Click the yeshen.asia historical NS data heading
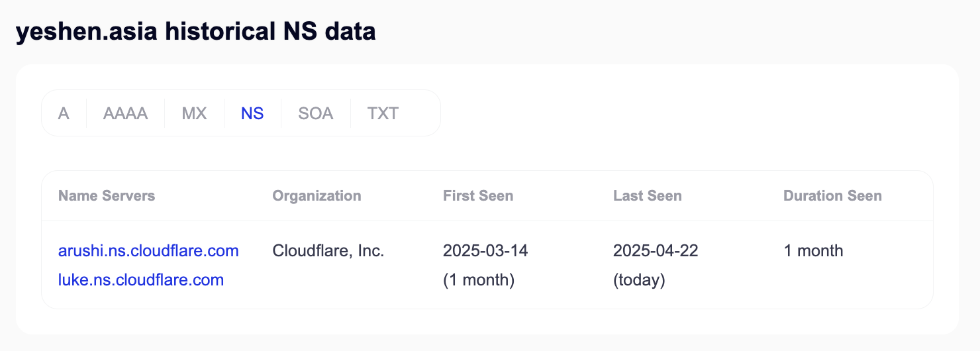This screenshot has height=351, width=980. (196, 31)
